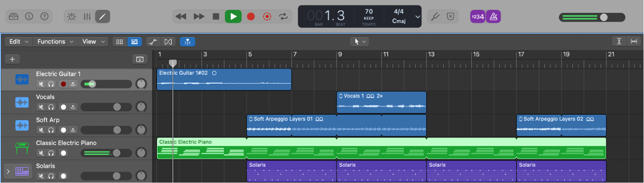644x183 pixels.
Task: Record enable Classic Electric Piano track
Action: coord(63,153)
